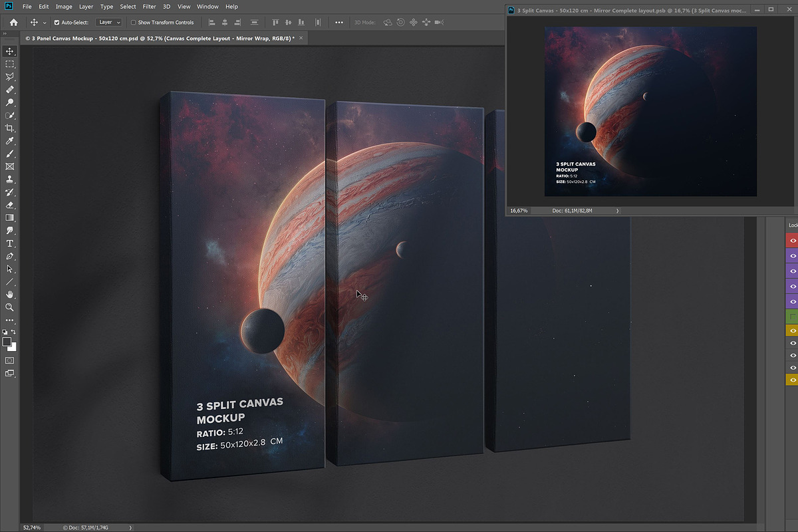Open the Auto-Select Layer dropdown
The width and height of the screenshot is (798, 532).
click(x=109, y=23)
